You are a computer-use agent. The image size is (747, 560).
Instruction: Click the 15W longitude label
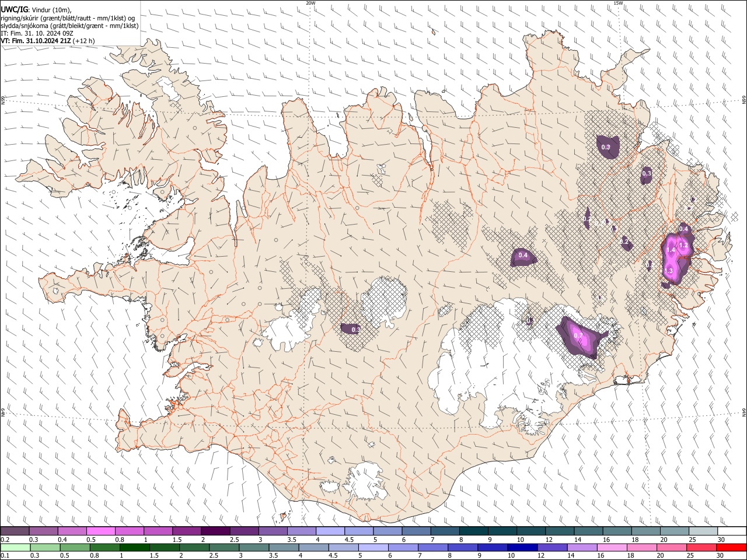[618, 2]
